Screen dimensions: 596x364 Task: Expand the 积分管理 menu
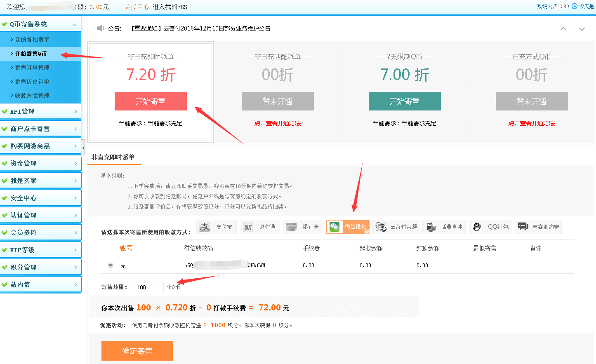tap(75, 267)
